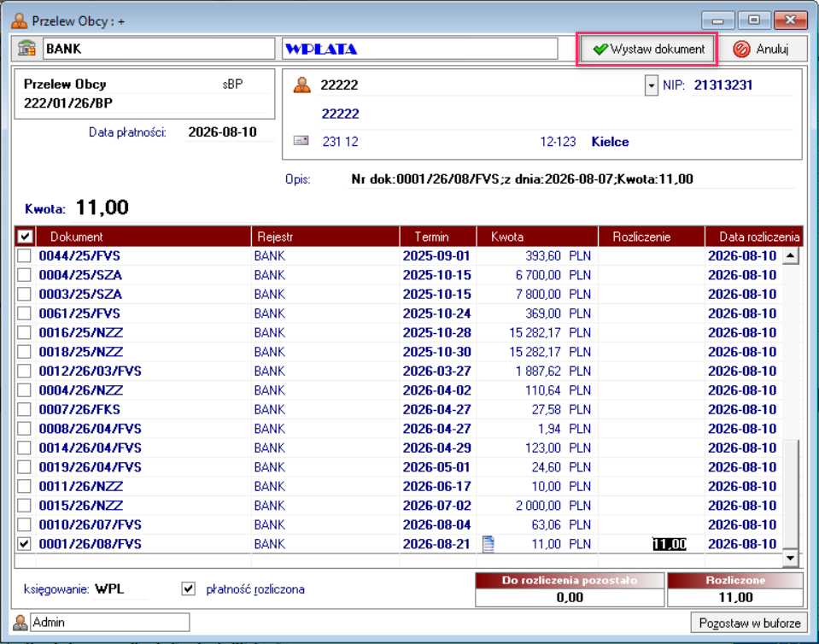Toggle the select-all checkbox in table header
Image resolution: width=819 pixels, height=644 pixels.
pos(25,237)
